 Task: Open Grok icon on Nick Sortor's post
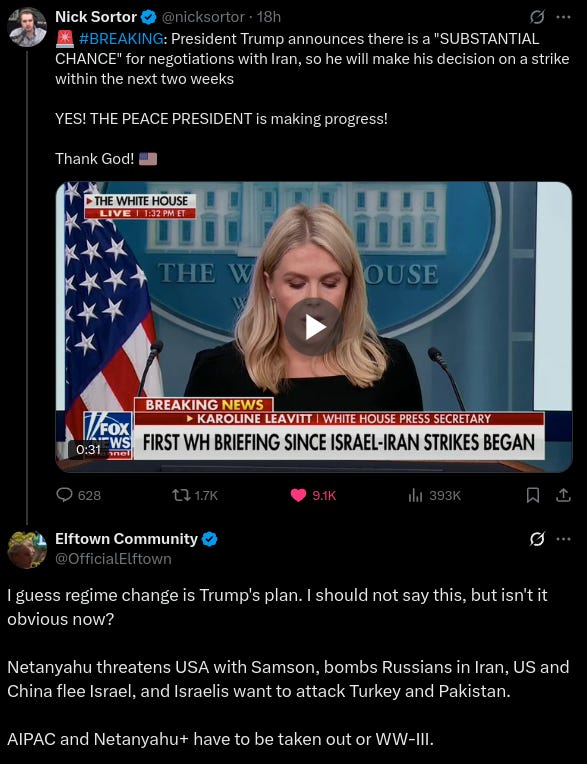[x=537, y=17]
